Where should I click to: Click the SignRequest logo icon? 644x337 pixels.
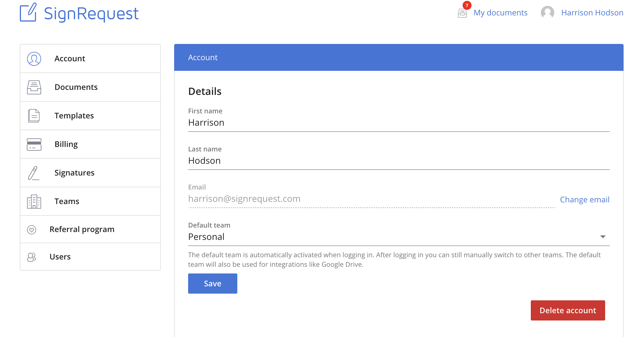tap(28, 12)
